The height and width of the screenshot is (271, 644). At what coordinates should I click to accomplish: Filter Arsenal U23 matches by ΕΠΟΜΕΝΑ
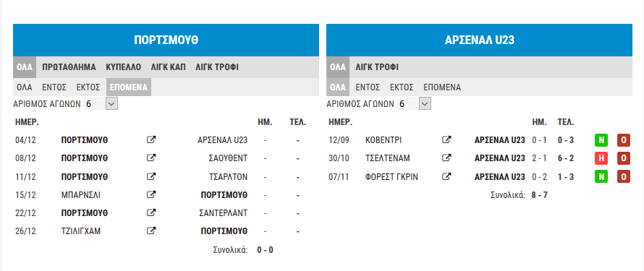pyautogui.click(x=442, y=87)
